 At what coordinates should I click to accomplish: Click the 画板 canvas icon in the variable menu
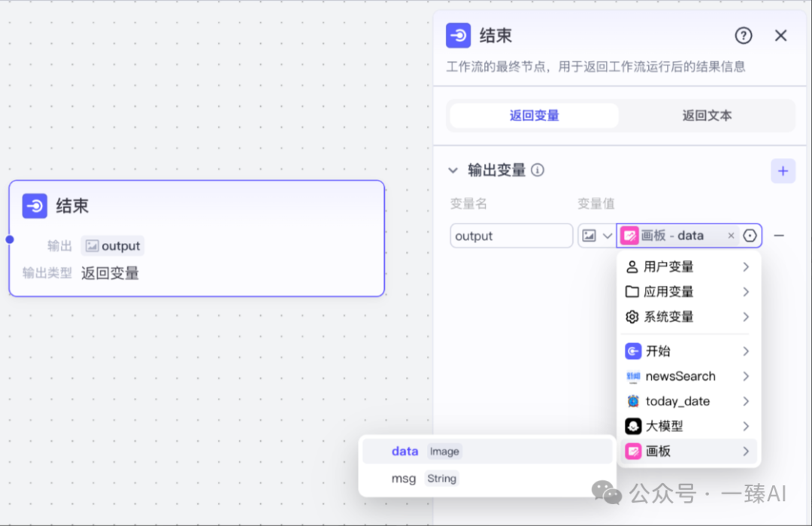point(633,451)
